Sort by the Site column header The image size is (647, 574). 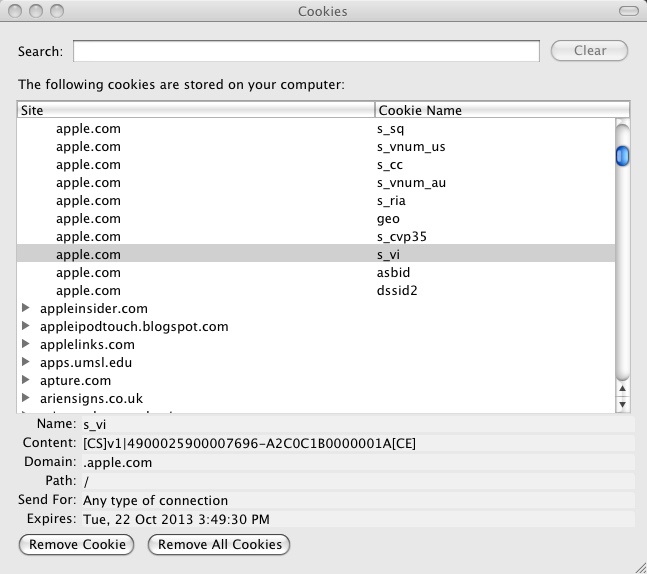[x=196, y=110]
